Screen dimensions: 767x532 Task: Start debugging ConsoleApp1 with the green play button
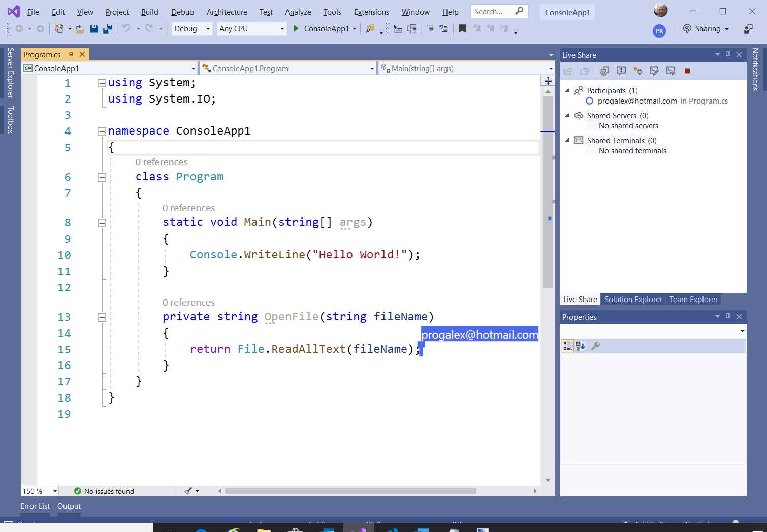[x=296, y=29]
